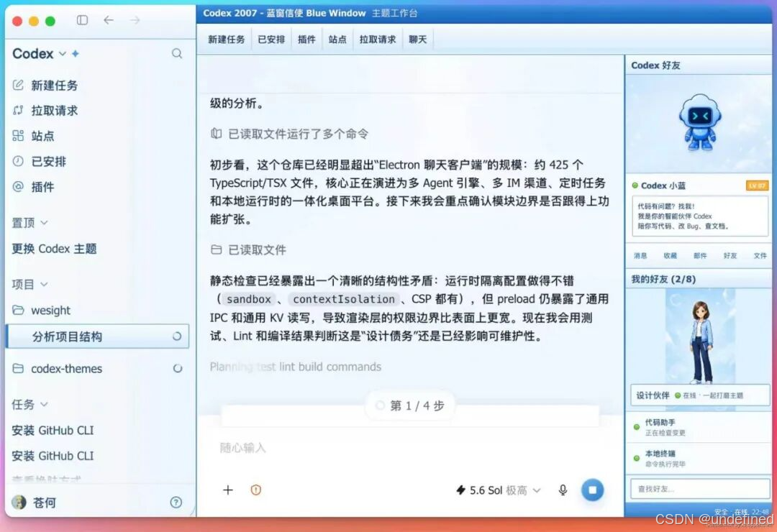The image size is (777, 532).
Task: Click the 已安排 clock icon
Action: tap(18, 161)
